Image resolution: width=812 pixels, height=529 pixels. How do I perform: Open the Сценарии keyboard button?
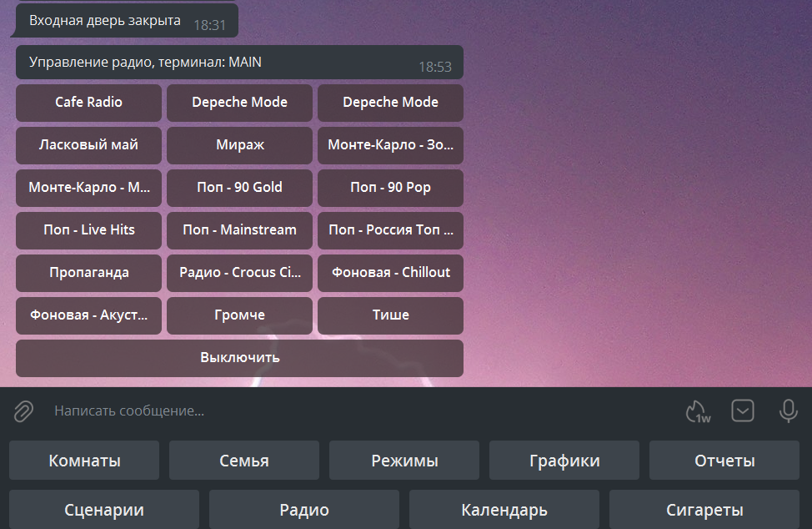[104, 510]
